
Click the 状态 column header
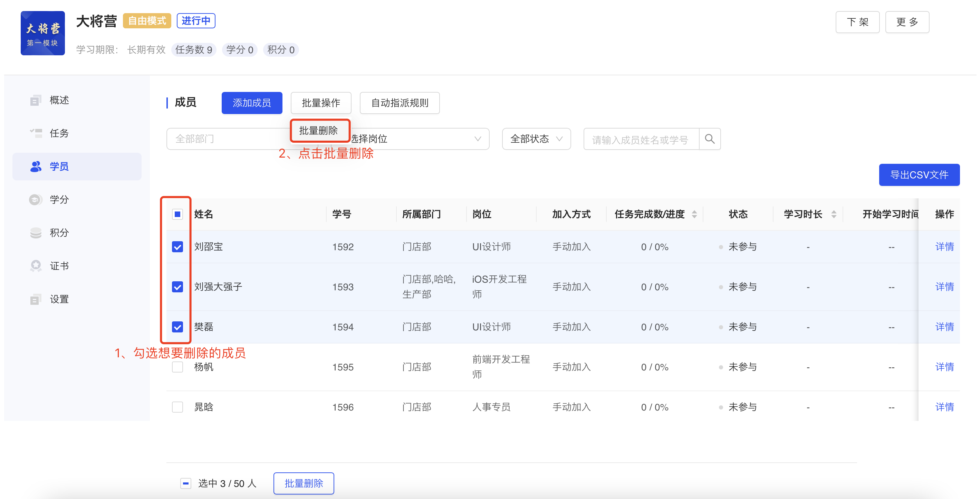(x=738, y=214)
